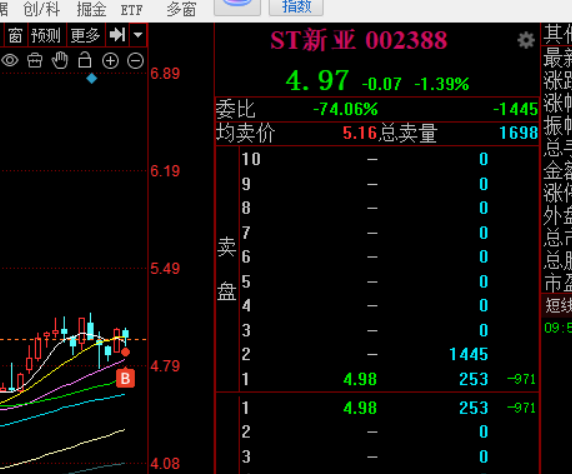Open the 窗 tab
This screenshot has width=572, height=474.
(x=15, y=35)
